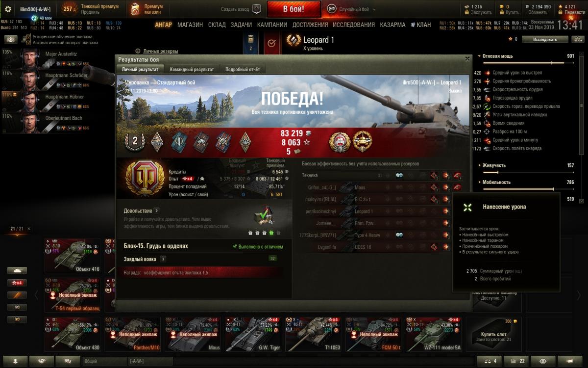Click the handshake referral icon

pos(42,361)
